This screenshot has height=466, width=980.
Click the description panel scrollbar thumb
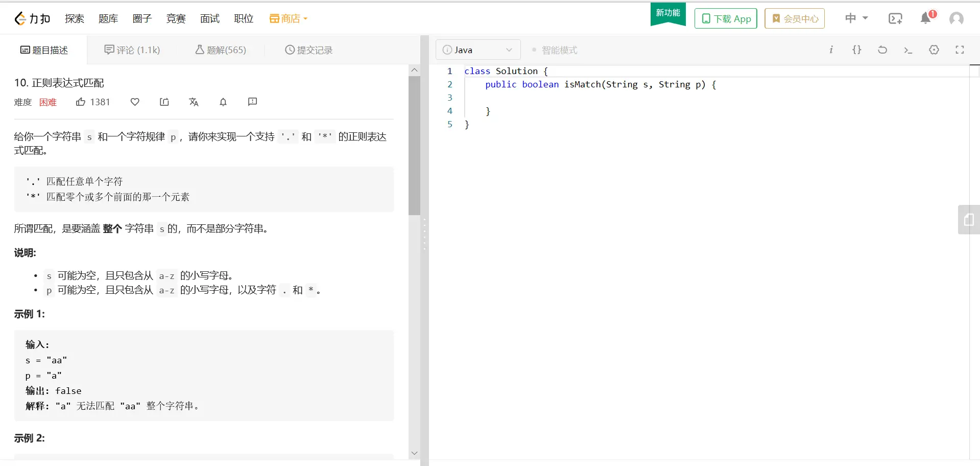click(414, 146)
